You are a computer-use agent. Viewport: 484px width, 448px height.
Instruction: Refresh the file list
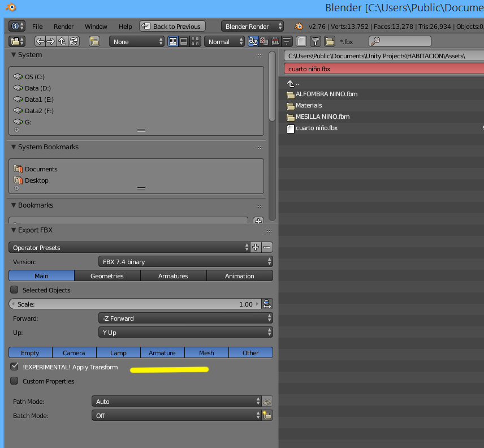(74, 41)
